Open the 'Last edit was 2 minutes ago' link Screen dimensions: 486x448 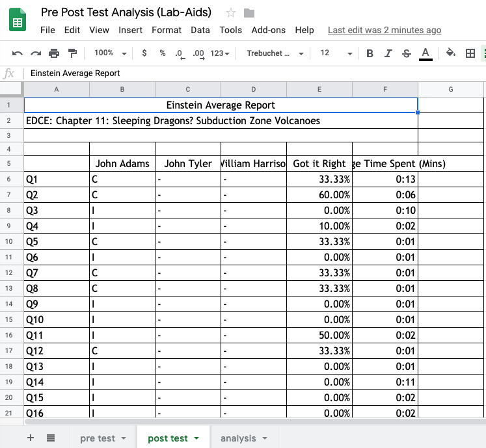point(384,30)
